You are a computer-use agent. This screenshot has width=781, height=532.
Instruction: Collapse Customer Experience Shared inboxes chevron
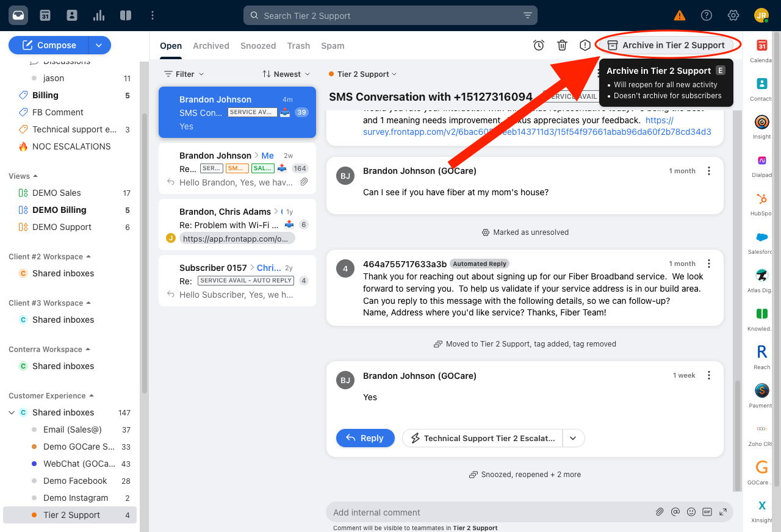[x=12, y=412]
